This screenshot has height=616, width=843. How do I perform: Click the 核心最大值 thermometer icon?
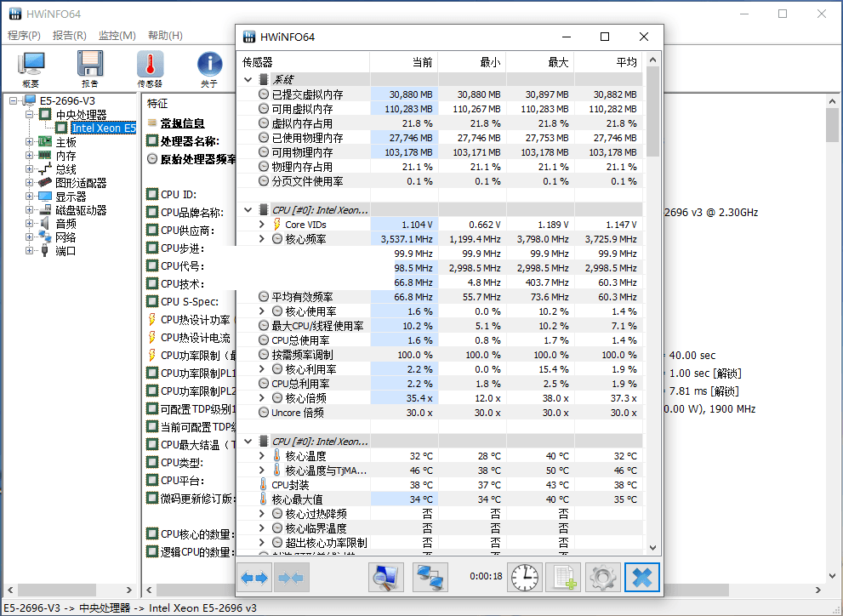264,499
